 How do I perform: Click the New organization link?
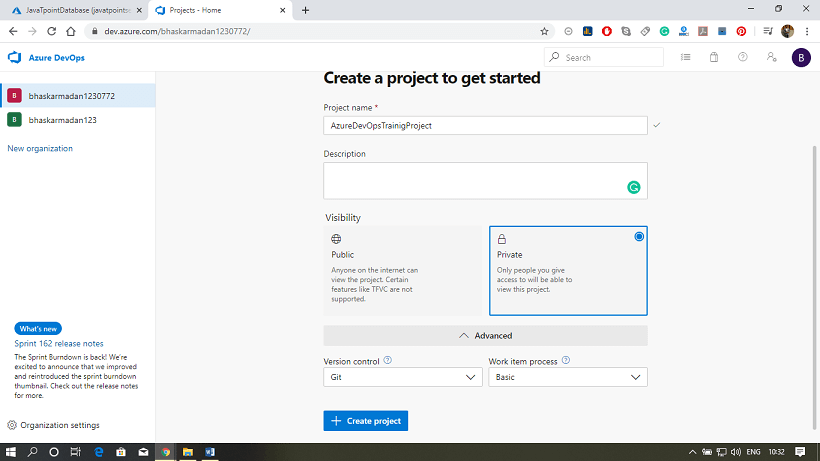click(x=40, y=148)
